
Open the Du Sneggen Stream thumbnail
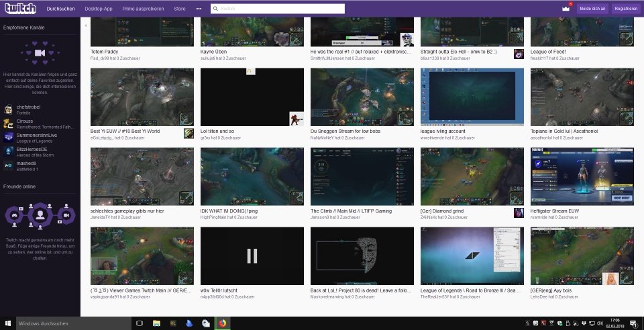[x=362, y=97]
